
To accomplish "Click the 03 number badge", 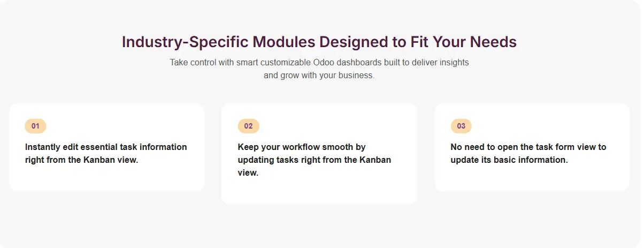I will (x=461, y=126).
